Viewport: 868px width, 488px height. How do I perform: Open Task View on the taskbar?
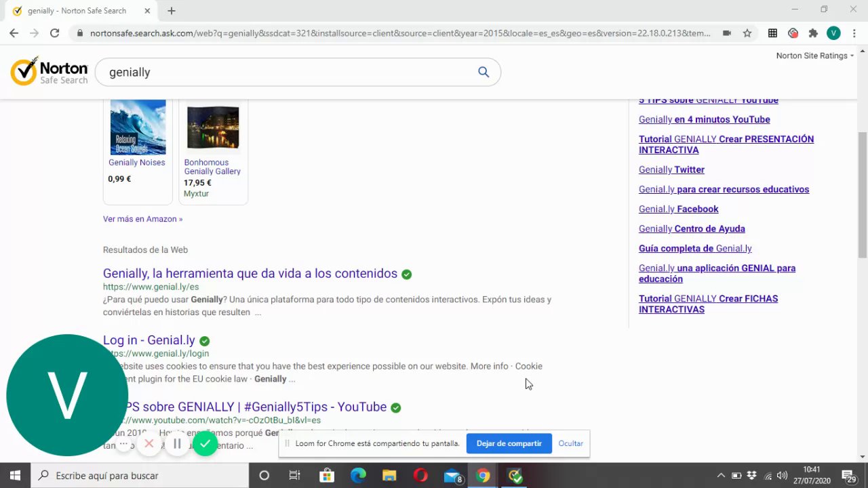tap(294, 475)
